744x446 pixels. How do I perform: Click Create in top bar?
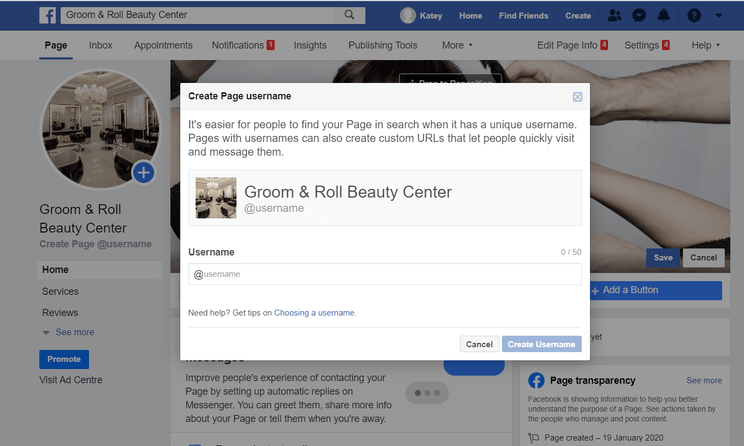[x=578, y=16]
